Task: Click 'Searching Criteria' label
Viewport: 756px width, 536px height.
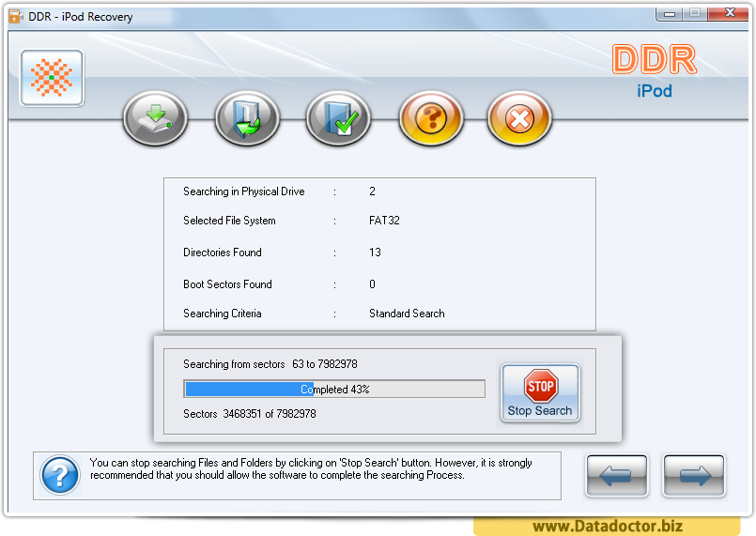Action: 223,314
